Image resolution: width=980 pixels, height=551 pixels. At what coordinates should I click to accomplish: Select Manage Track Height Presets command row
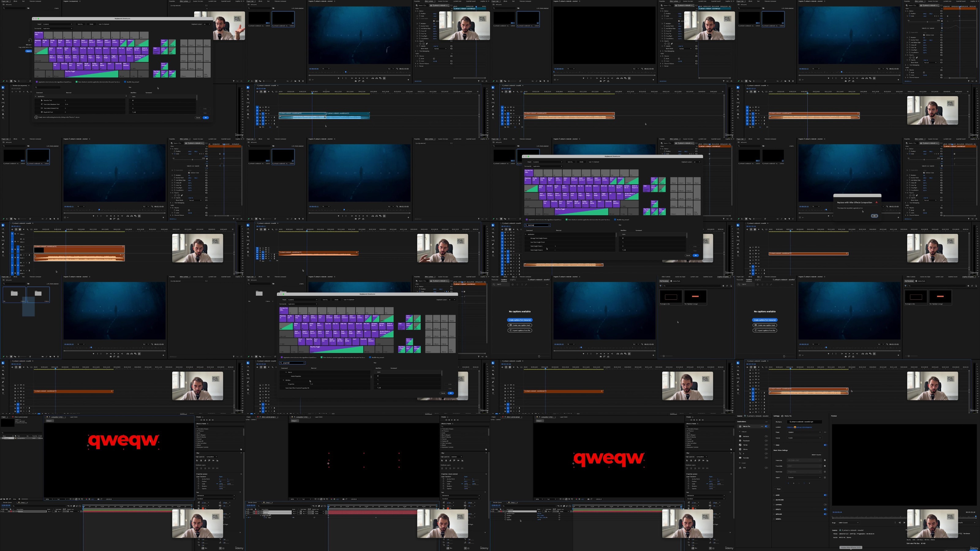[x=570, y=238]
